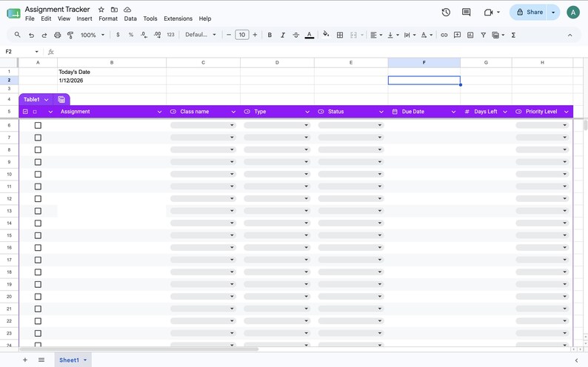
Task: Open the table view icon next to Table1
Action: [61, 100]
